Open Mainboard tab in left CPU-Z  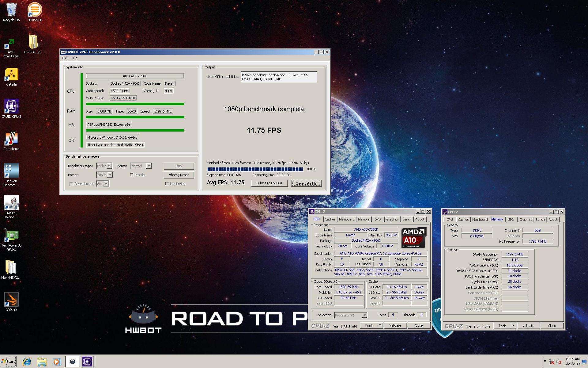point(346,219)
